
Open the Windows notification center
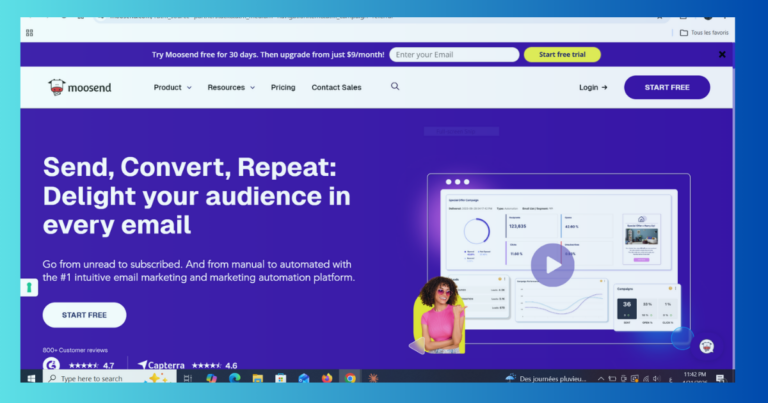720,378
